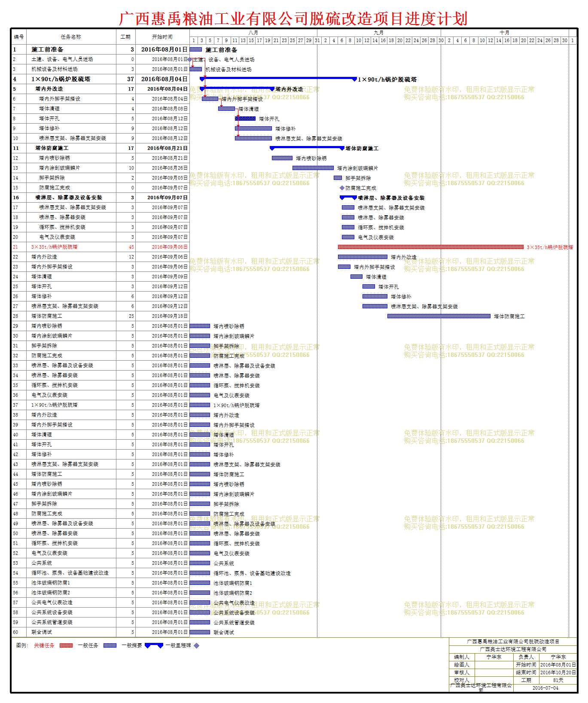Screen dimensions: 588x703
Task: Click start date 2016年09月18日 in row 28
Action: (170, 316)
